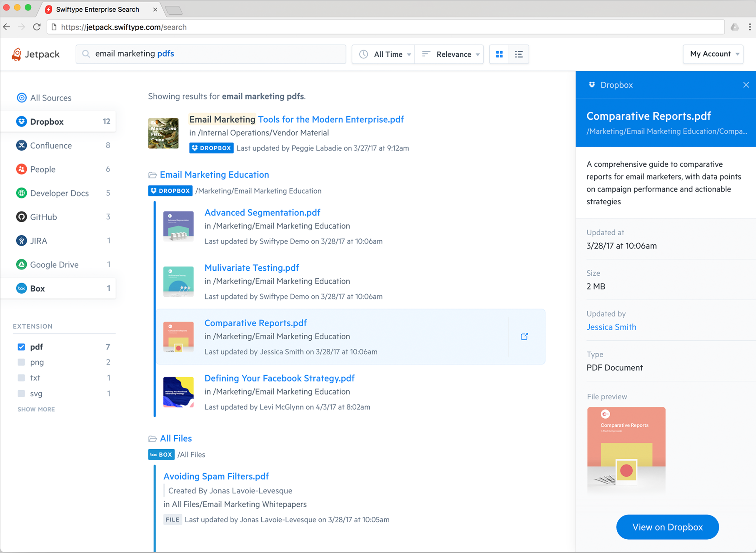
Task: Click the BOX badge under All Files
Action: pos(161,455)
